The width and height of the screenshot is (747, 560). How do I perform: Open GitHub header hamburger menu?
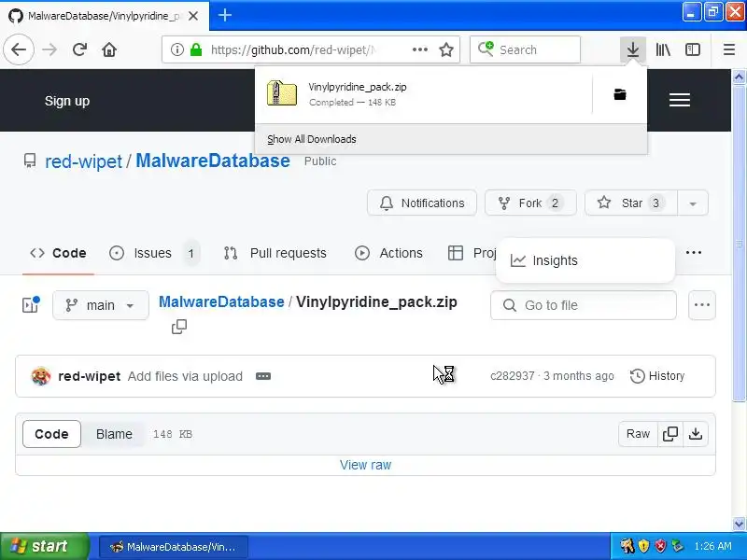point(680,100)
